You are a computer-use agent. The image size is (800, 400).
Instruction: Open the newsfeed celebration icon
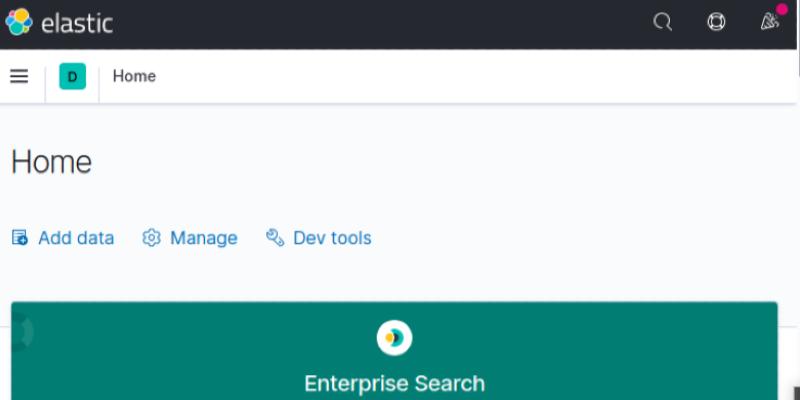click(x=768, y=22)
